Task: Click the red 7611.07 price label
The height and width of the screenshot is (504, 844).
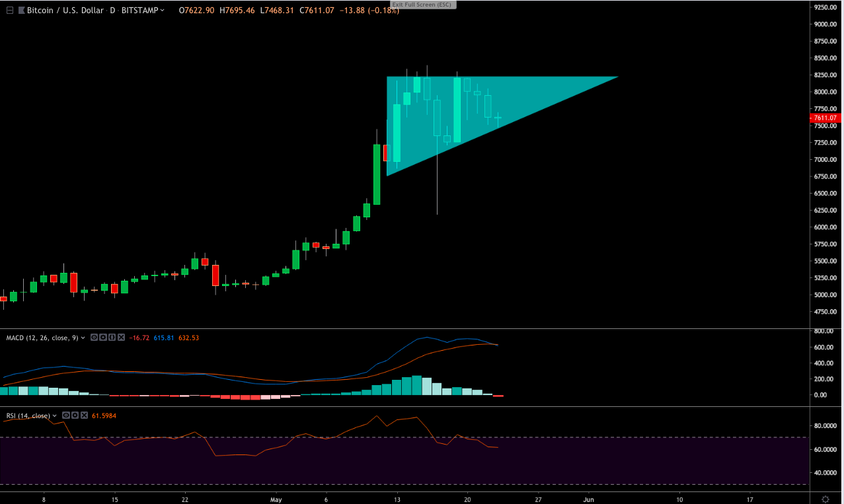Action: point(824,118)
